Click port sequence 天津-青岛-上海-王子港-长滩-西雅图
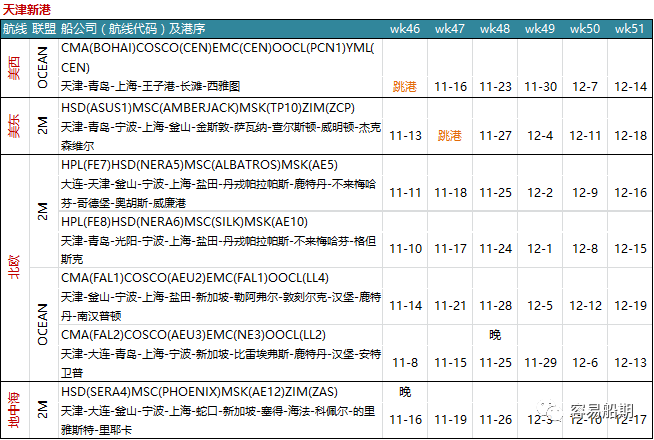 pos(151,86)
